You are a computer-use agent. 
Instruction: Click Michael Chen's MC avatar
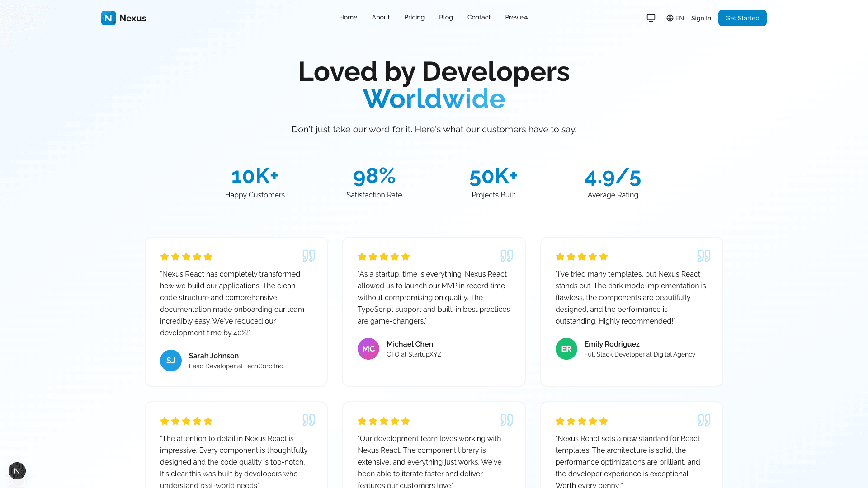[x=368, y=349]
